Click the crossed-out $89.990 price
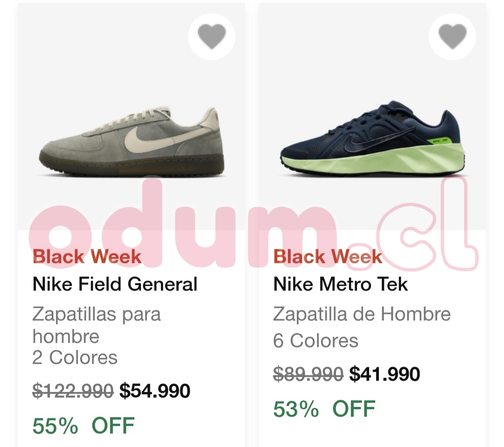504x447 pixels. click(x=308, y=374)
